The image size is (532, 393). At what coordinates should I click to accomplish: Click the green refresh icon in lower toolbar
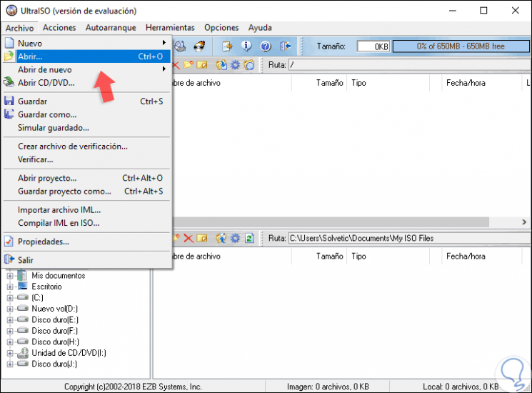249,238
